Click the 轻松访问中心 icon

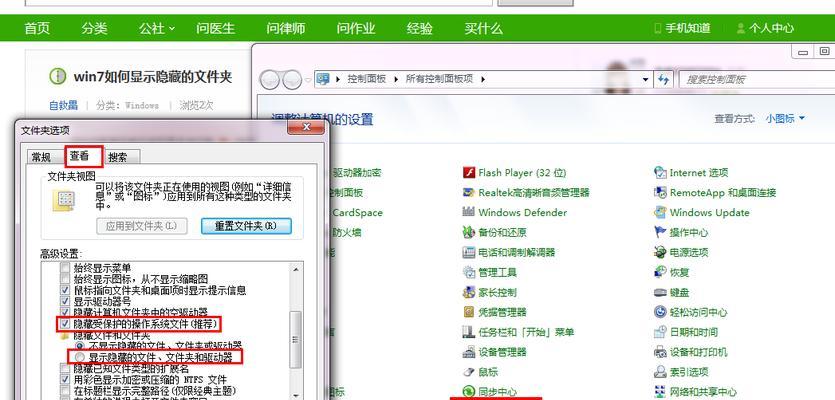pyautogui.click(x=660, y=312)
